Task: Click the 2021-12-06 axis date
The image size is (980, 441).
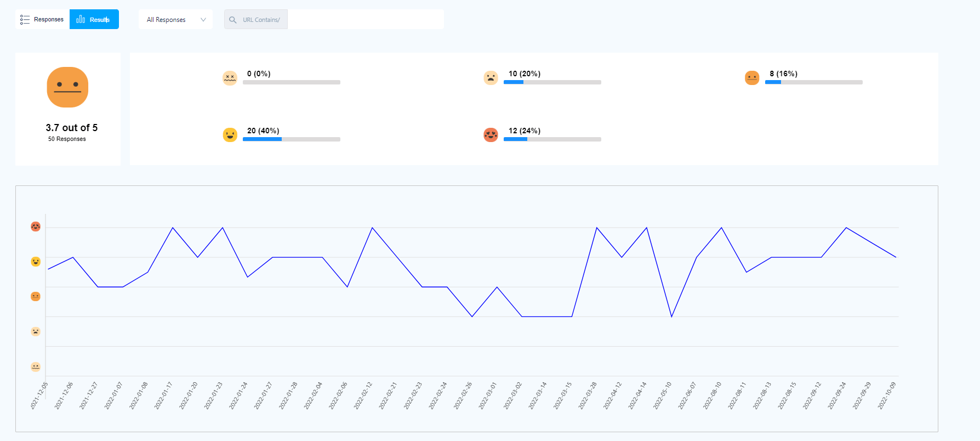Action: coord(64,395)
